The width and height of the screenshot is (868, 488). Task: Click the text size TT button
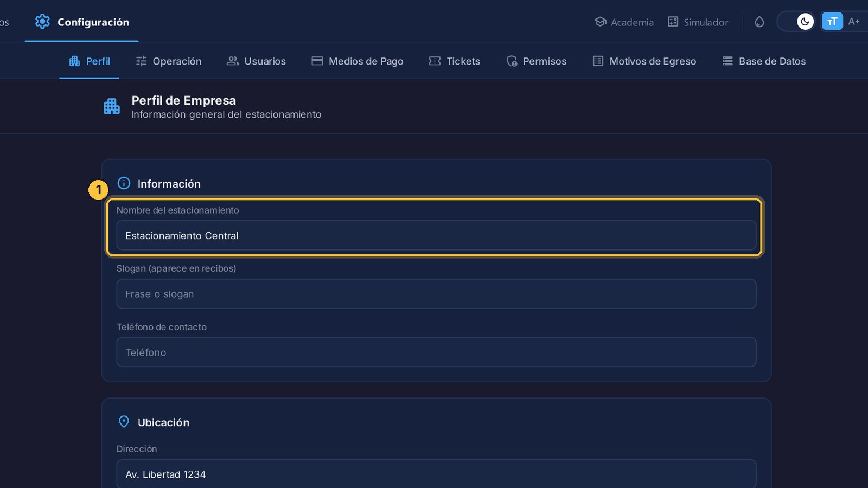coord(832,22)
